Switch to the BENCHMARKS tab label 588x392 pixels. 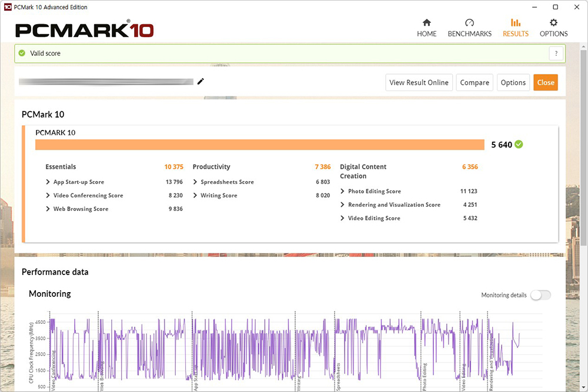click(469, 33)
